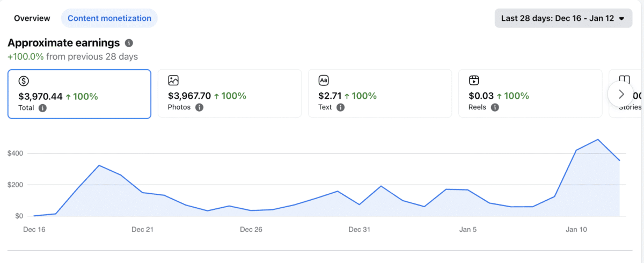Viewport: 644px width, 263px height.
Task: Click the info icon next to Total
Action: pos(43,108)
